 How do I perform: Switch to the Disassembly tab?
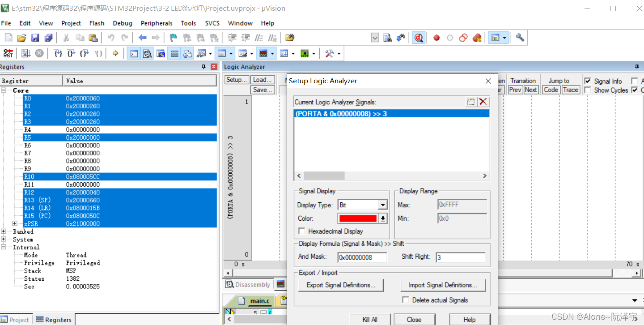coord(248,284)
